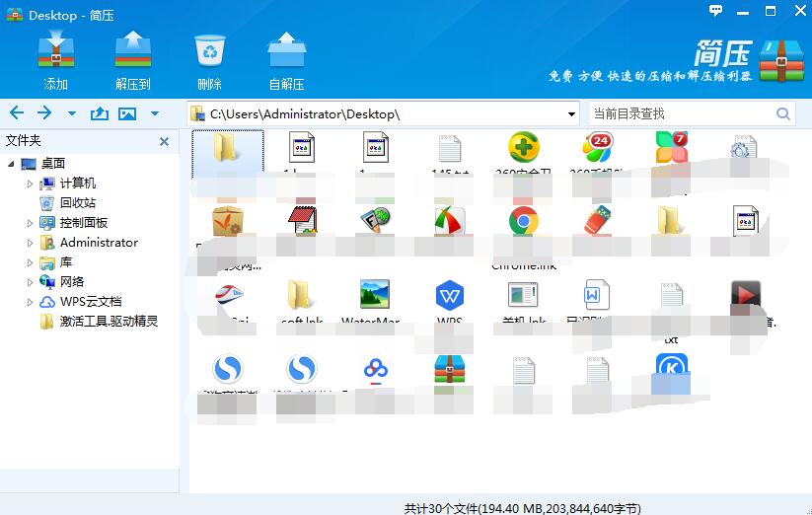Viewport: 812px width, 515px height.
Task: Select the Baidu cloud icon
Action: [x=376, y=370]
